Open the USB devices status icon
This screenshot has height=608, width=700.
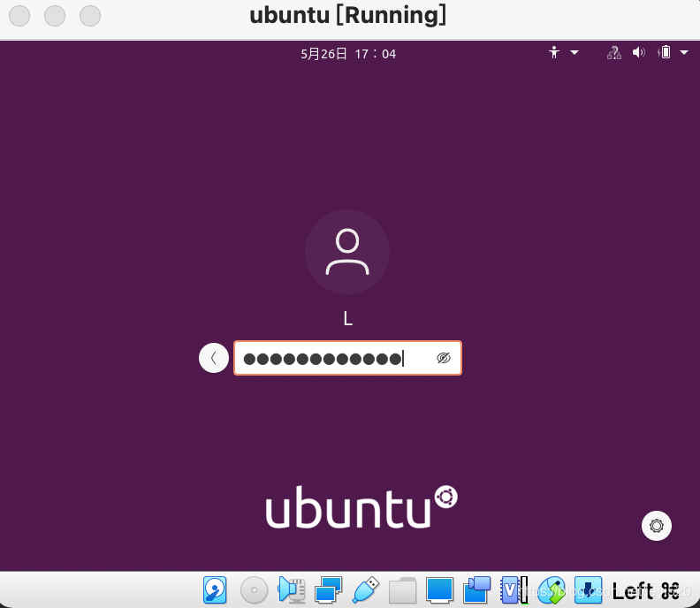coord(366,589)
